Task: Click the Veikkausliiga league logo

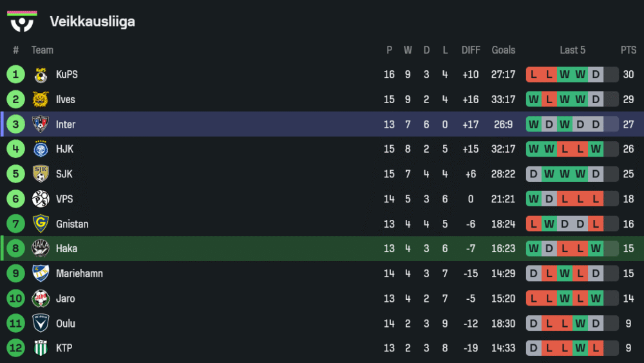Action: pos(22,21)
